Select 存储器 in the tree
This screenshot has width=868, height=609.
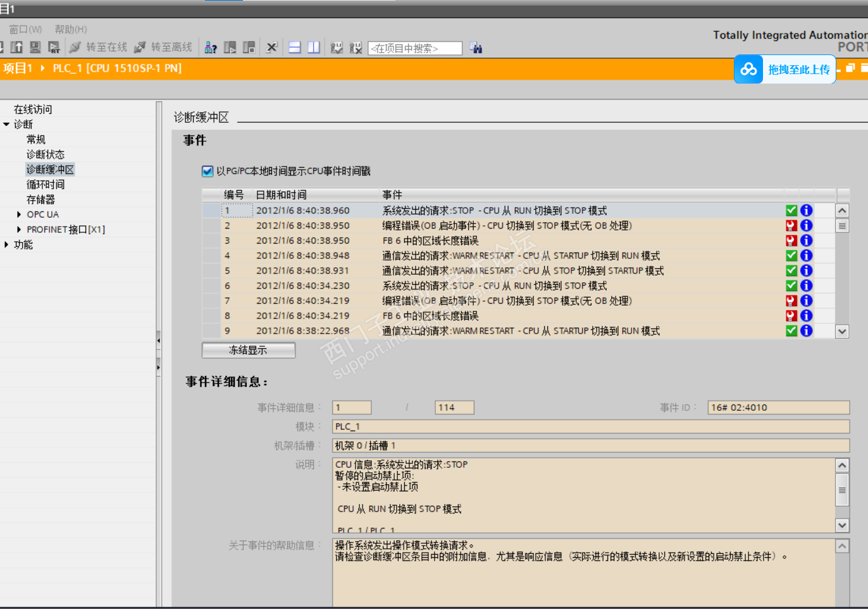coord(40,200)
